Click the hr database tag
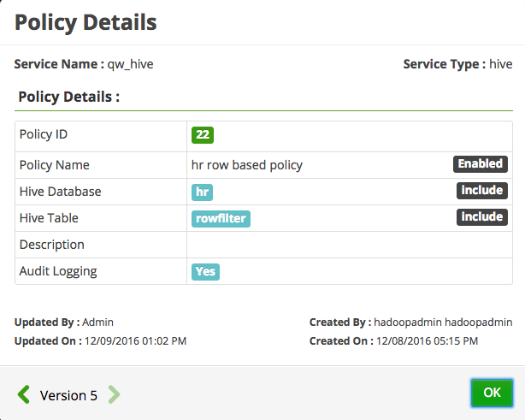Viewport: 525px width, 420px height. pyautogui.click(x=203, y=192)
